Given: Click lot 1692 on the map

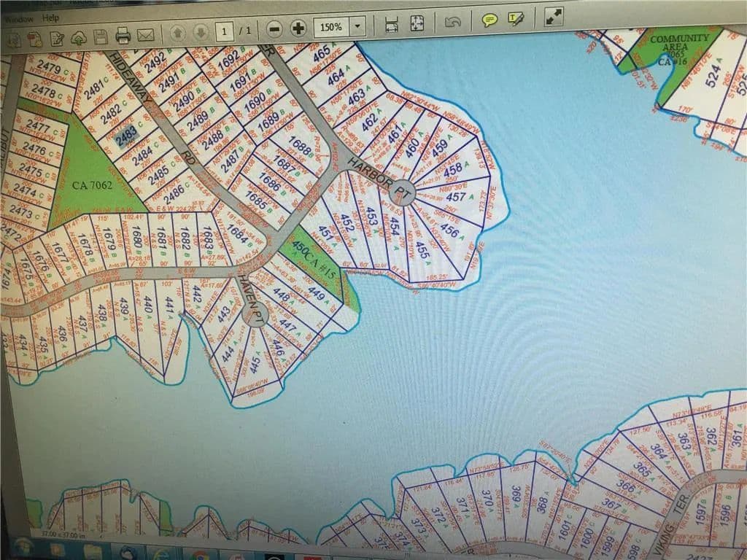Looking at the screenshot, I should click(x=229, y=61).
